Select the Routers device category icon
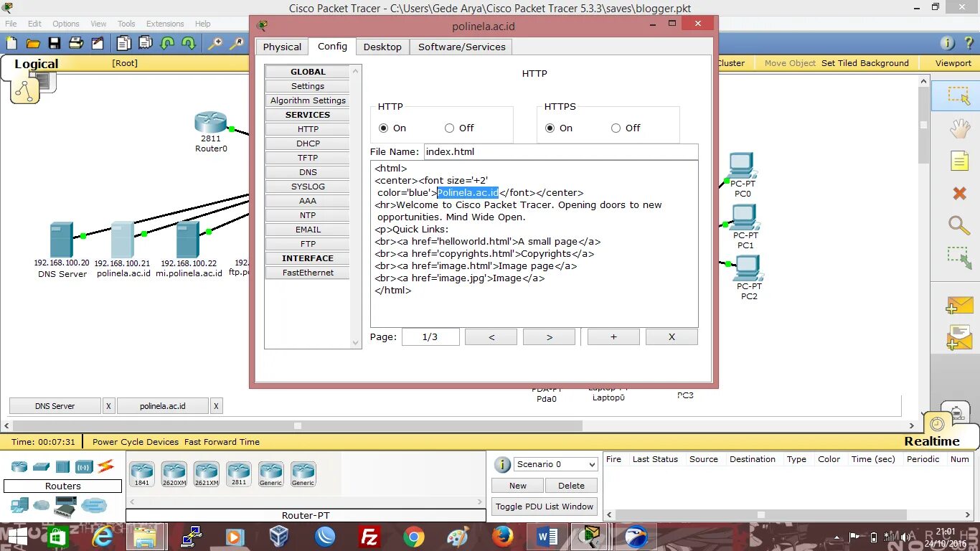Viewport: 980px width, 551px height. 19,466
